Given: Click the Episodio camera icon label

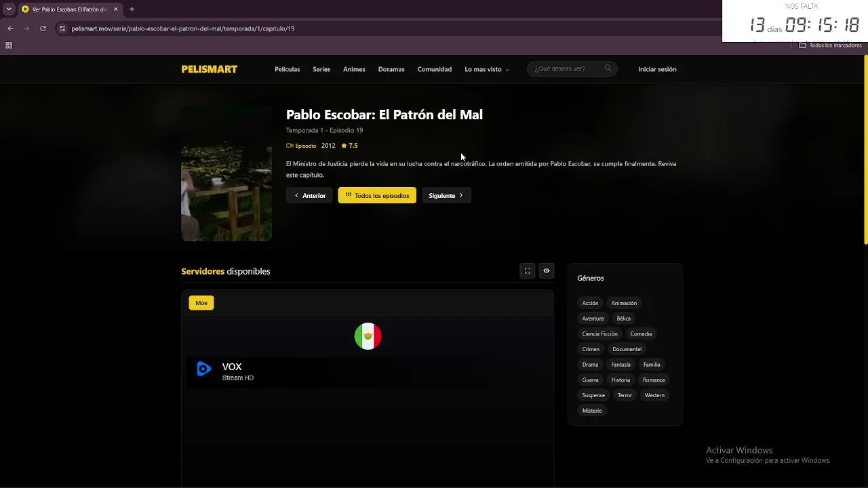Looking at the screenshot, I should 302,146.
